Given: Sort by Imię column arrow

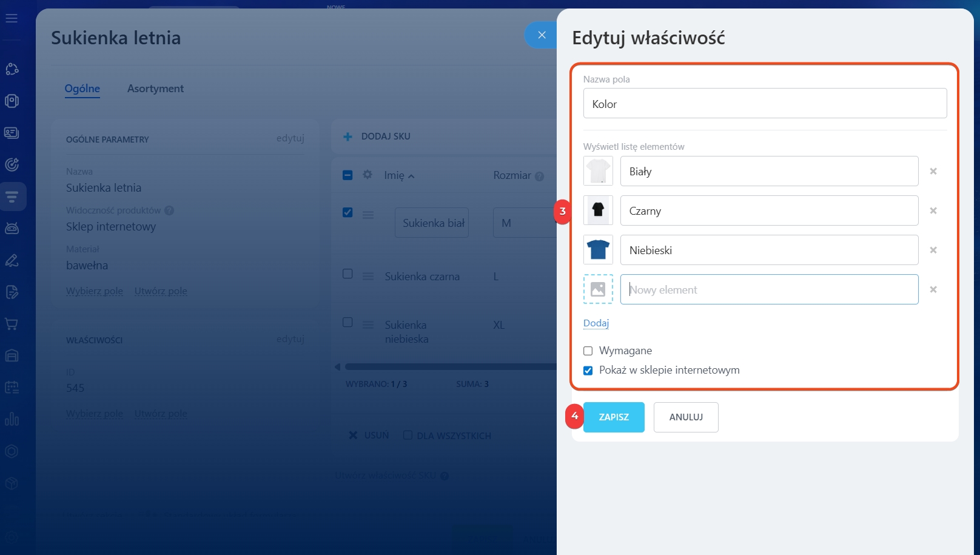Looking at the screenshot, I should coord(411,177).
